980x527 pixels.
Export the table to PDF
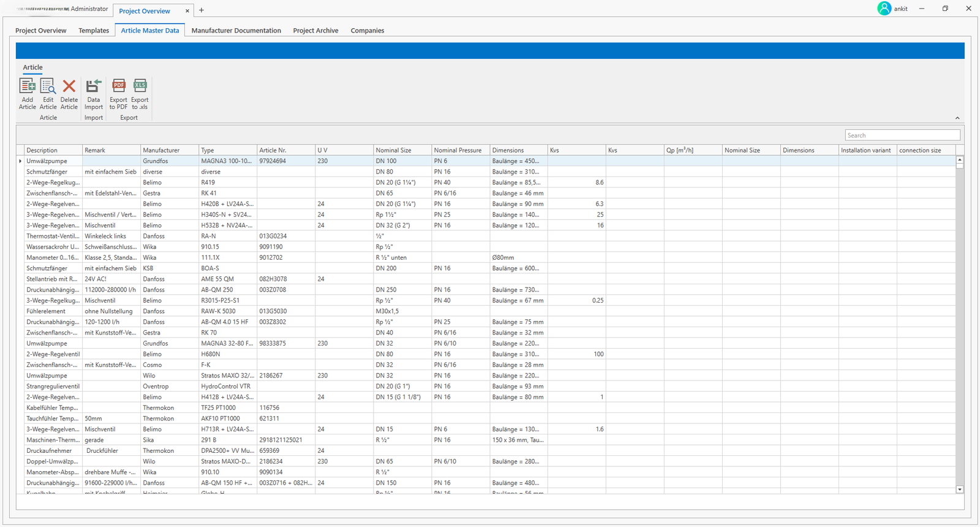[x=118, y=87]
